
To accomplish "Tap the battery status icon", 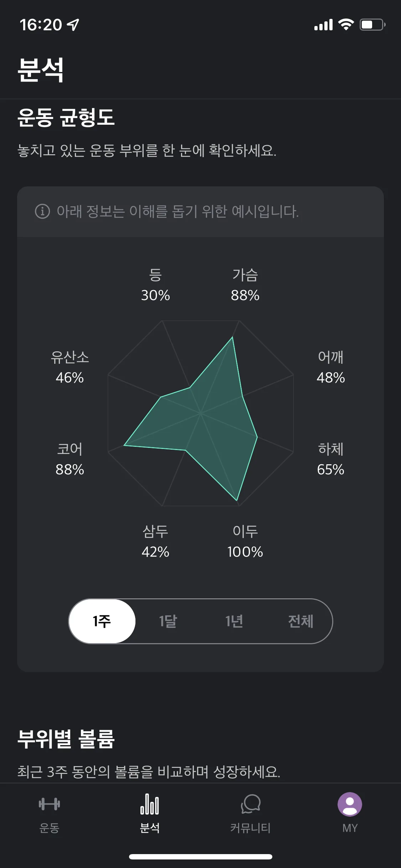I will 372,25.
